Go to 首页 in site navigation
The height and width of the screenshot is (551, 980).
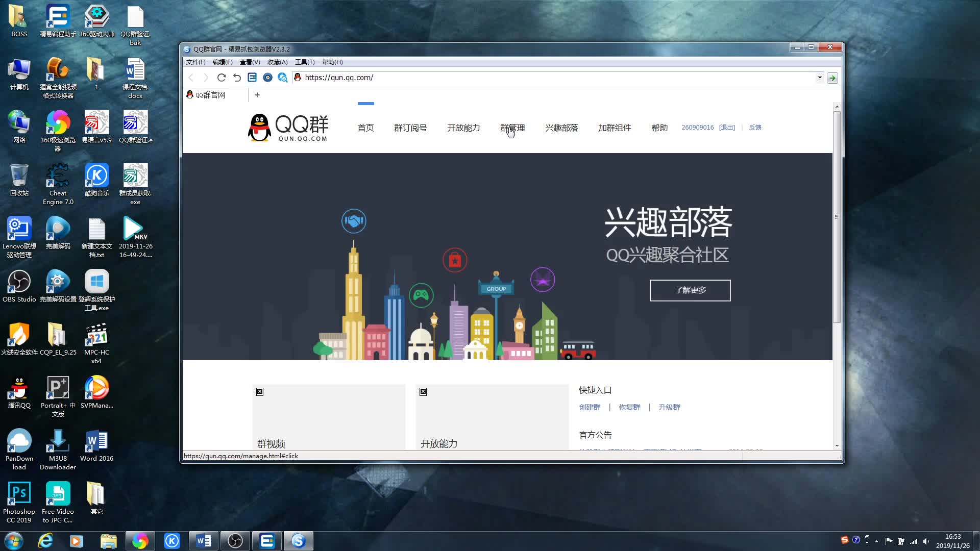[366, 128]
